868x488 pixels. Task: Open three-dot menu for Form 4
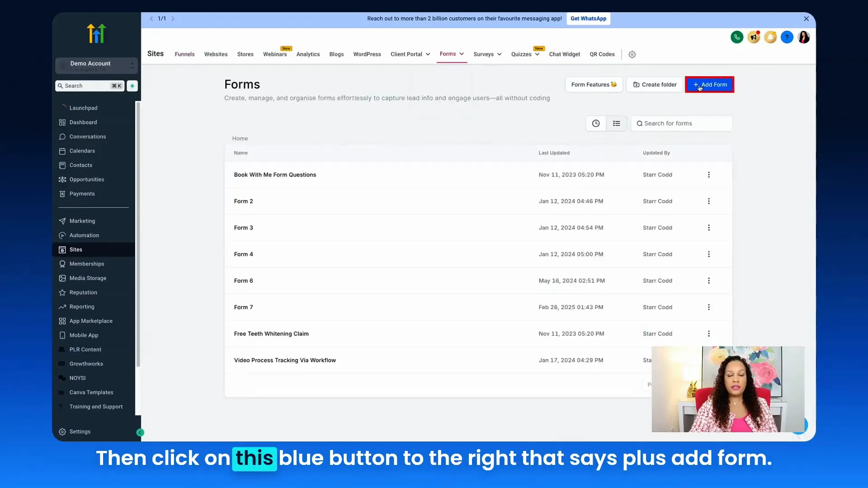tap(709, 254)
